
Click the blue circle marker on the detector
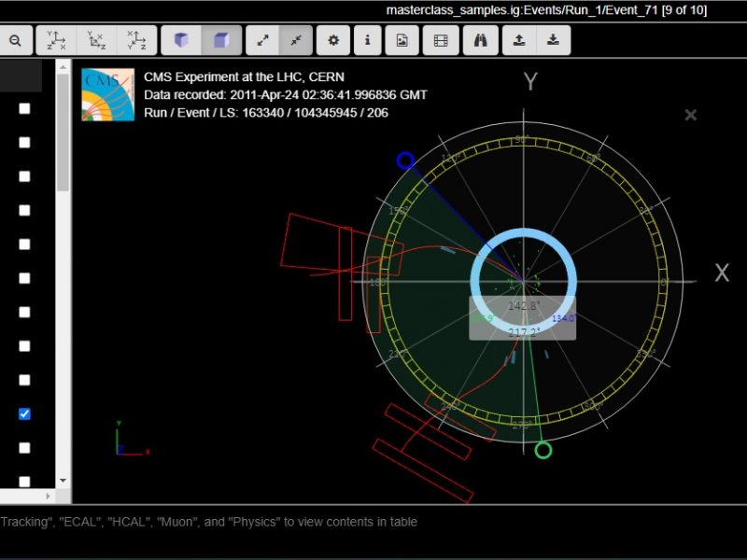point(405,161)
